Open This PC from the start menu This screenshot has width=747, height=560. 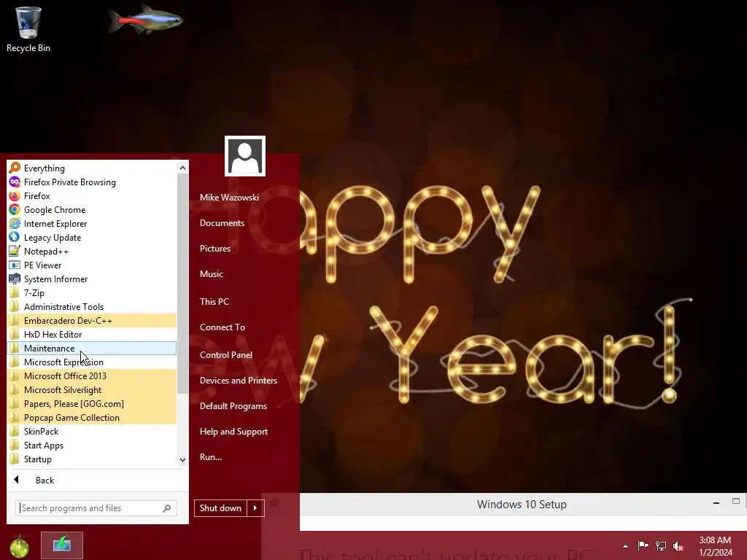pyautogui.click(x=214, y=301)
